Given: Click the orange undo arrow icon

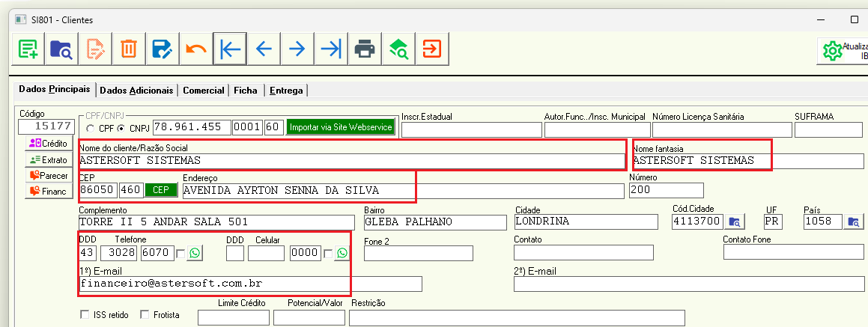Looking at the screenshot, I should click(196, 49).
